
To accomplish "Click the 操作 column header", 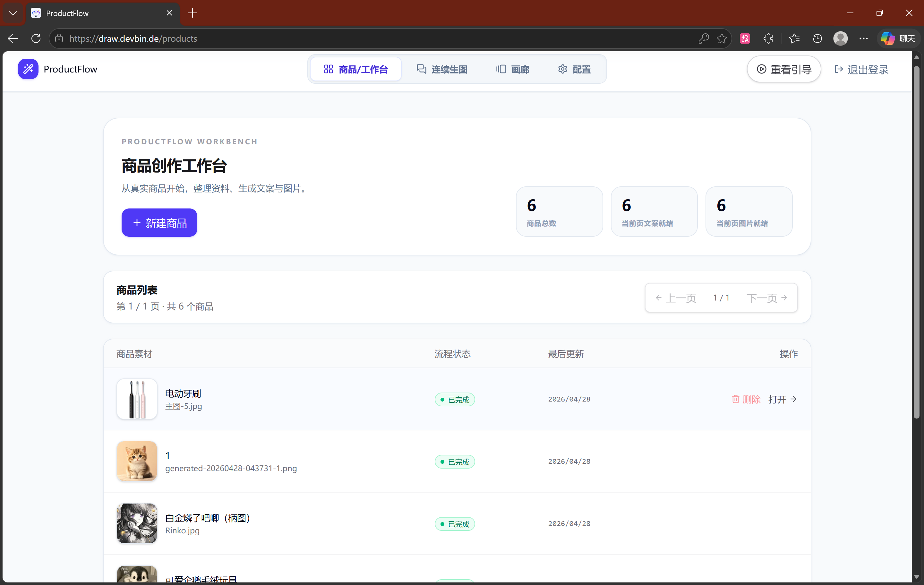I will point(789,354).
